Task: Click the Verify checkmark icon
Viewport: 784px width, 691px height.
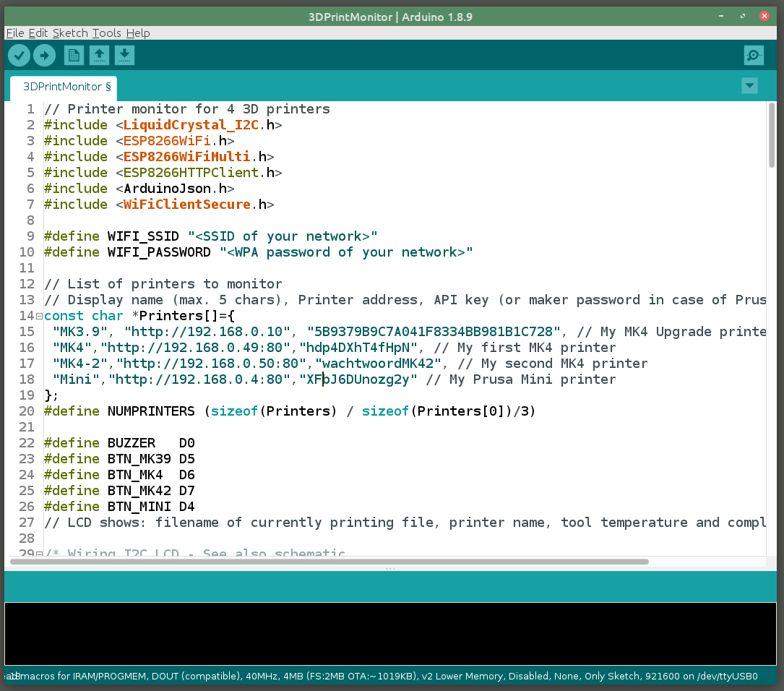Action: [x=19, y=55]
